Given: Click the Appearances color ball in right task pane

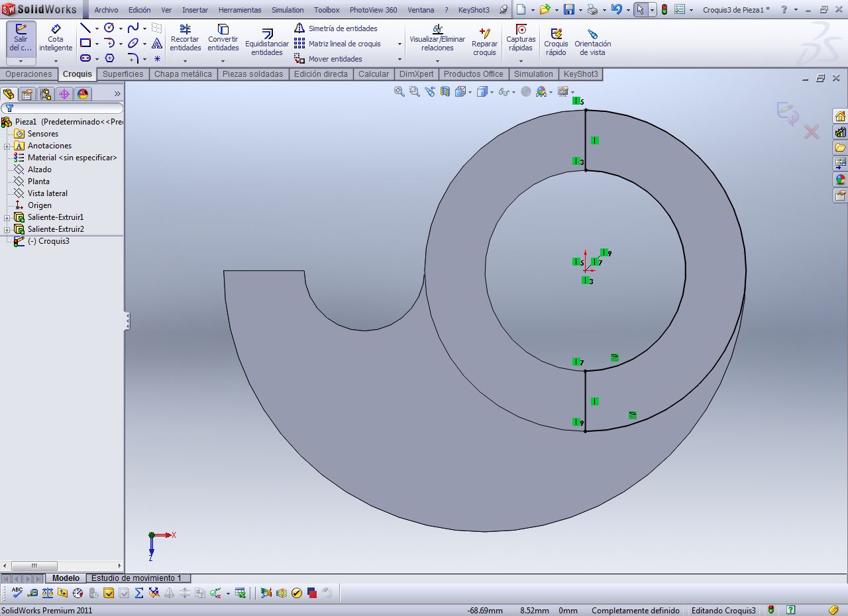Looking at the screenshot, I should 840,180.
